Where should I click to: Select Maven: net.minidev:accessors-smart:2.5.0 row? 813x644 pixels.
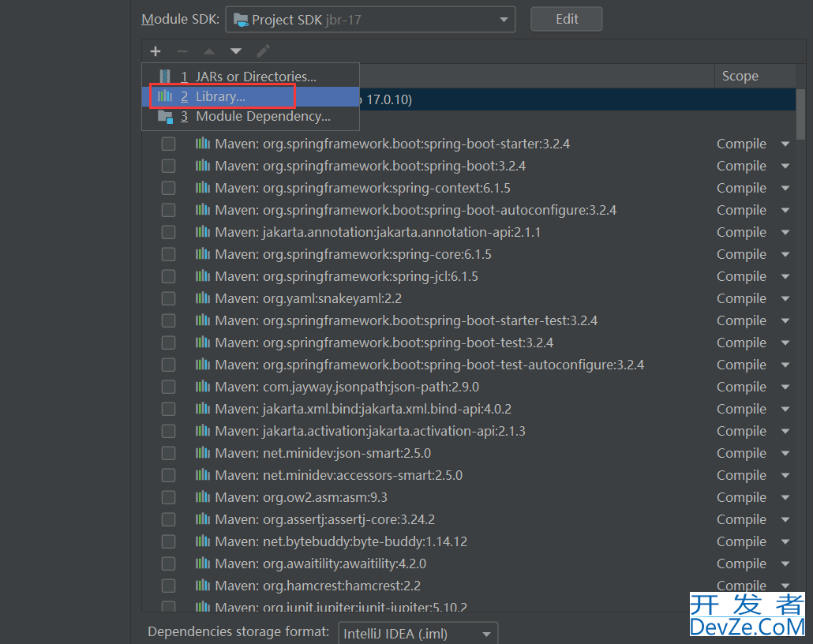click(x=469, y=475)
